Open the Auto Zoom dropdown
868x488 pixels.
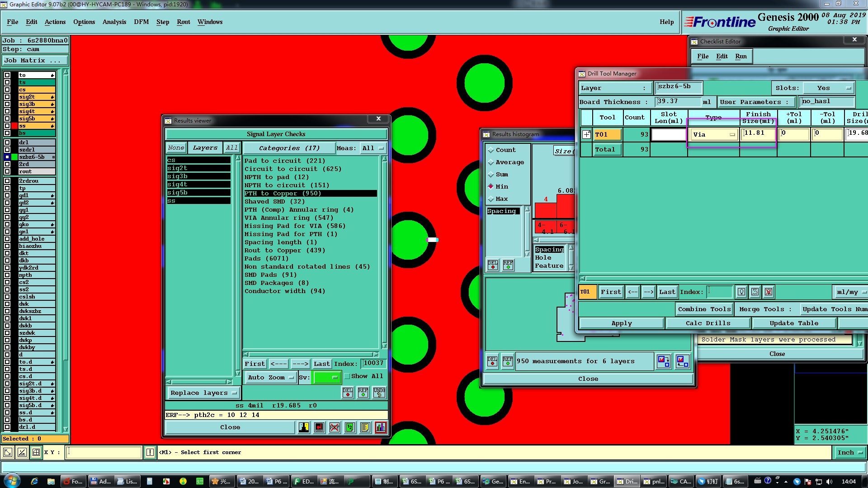point(270,377)
